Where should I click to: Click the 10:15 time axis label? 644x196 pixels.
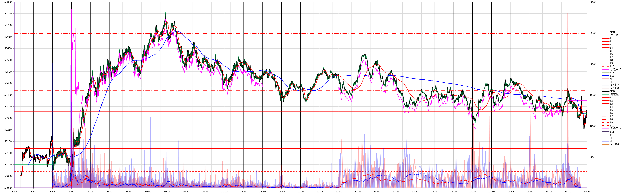pos(167,192)
